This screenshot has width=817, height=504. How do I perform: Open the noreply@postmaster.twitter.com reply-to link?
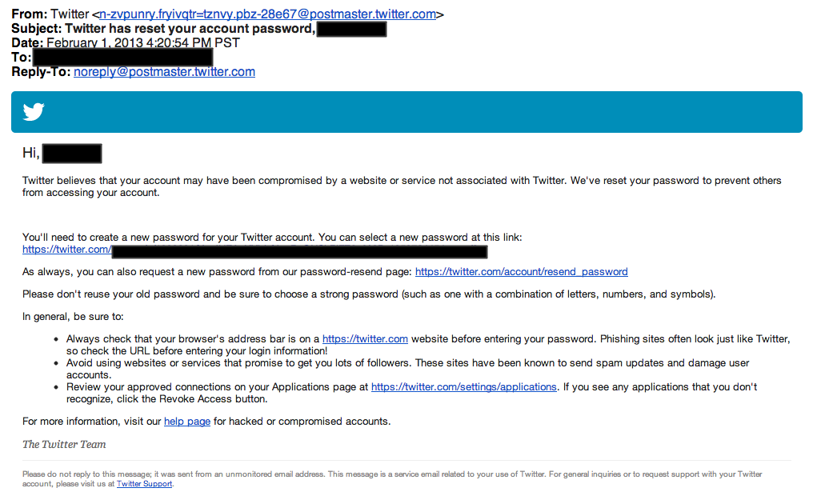[164, 72]
